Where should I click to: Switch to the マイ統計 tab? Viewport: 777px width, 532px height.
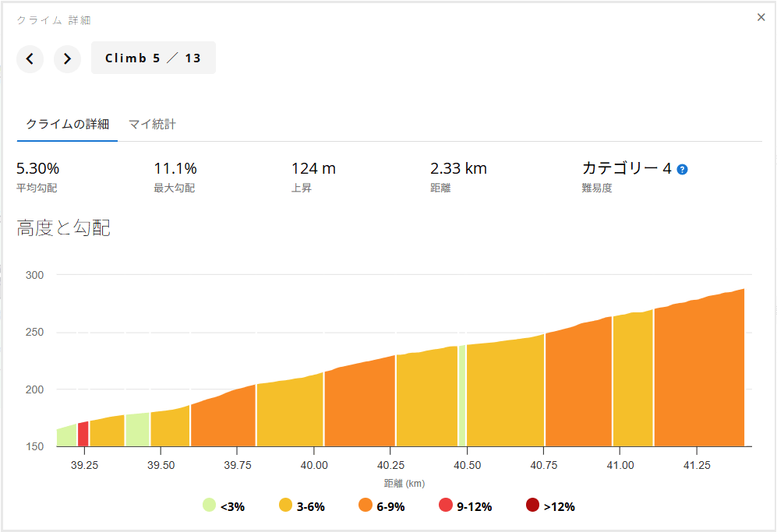pyautogui.click(x=152, y=124)
